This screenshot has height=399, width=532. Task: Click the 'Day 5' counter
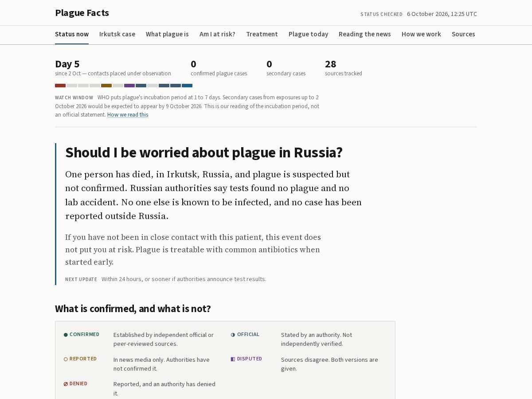point(67,64)
